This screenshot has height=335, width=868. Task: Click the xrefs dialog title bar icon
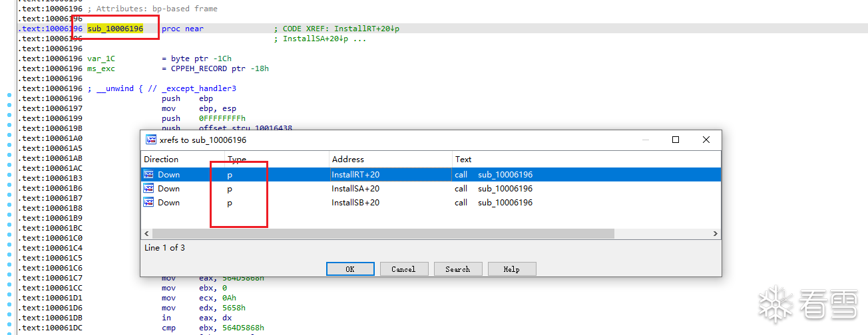[x=151, y=140]
